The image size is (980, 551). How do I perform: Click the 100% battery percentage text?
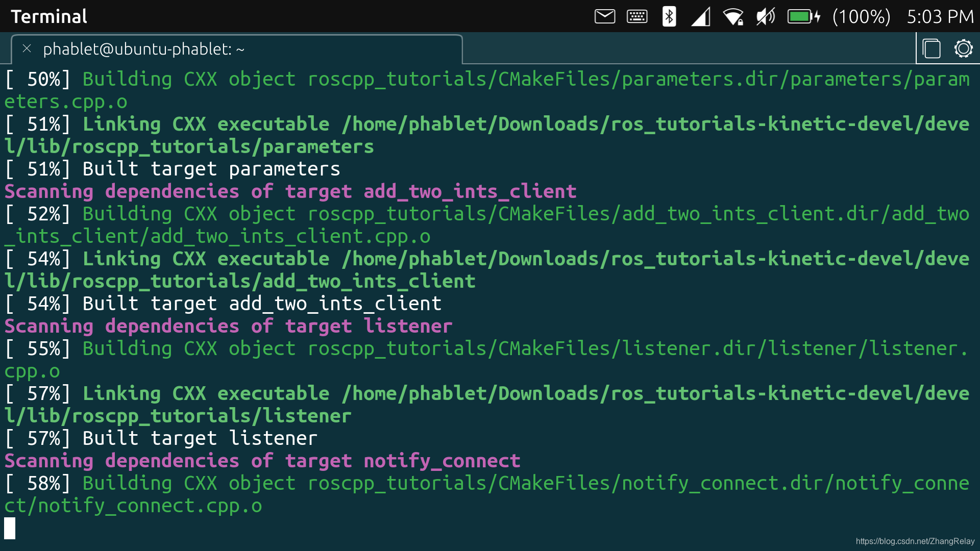click(861, 16)
